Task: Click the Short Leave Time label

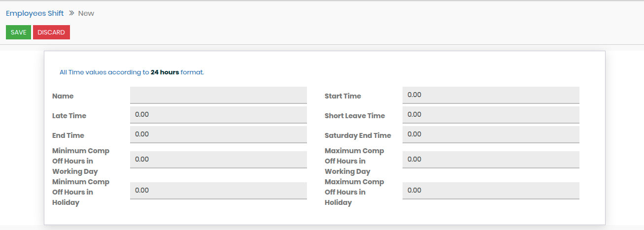Action: coord(355,116)
